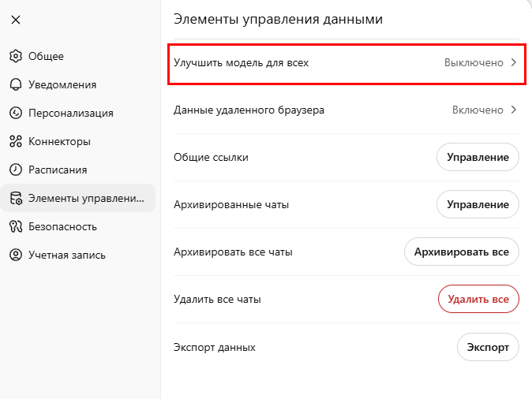Viewport: 532px width, 399px height.
Task: Click the database icon for Элементы управления
Action: coord(15,198)
